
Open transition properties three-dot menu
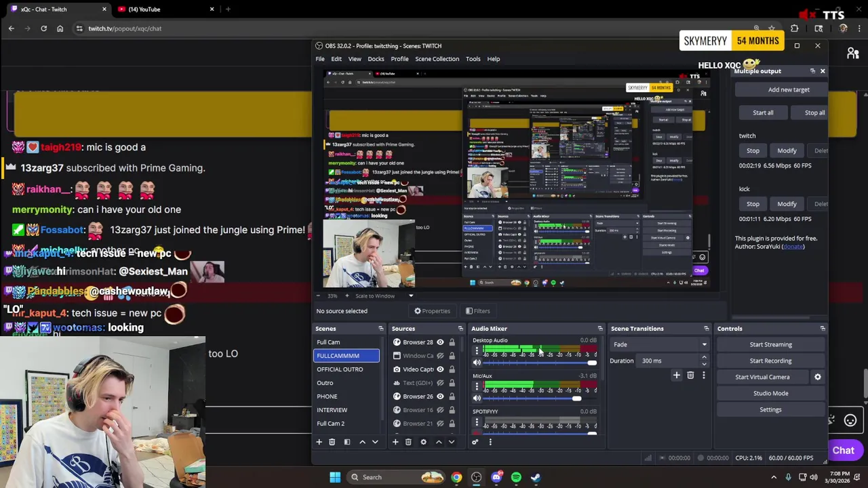[703, 375]
